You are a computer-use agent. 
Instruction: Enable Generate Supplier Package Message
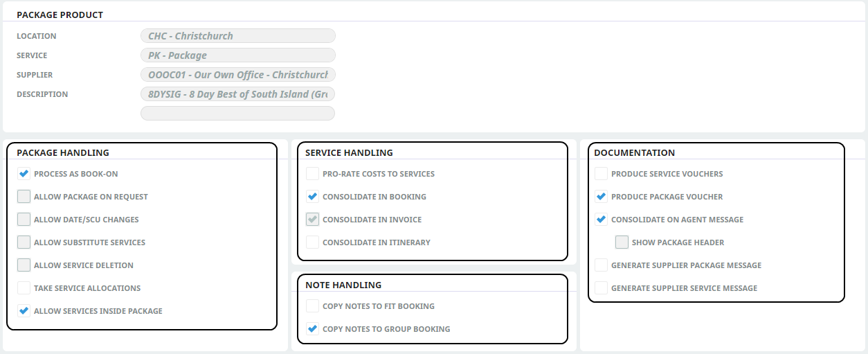pyautogui.click(x=601, y=265)
